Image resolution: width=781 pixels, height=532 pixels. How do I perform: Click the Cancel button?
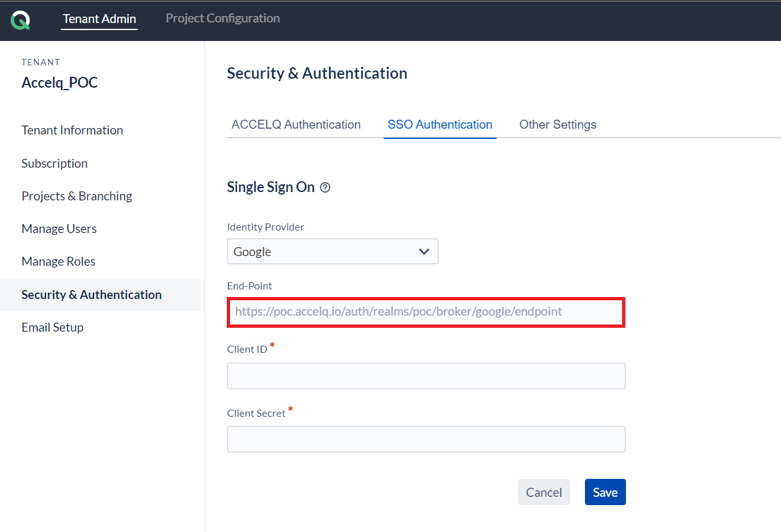[544, 492]
